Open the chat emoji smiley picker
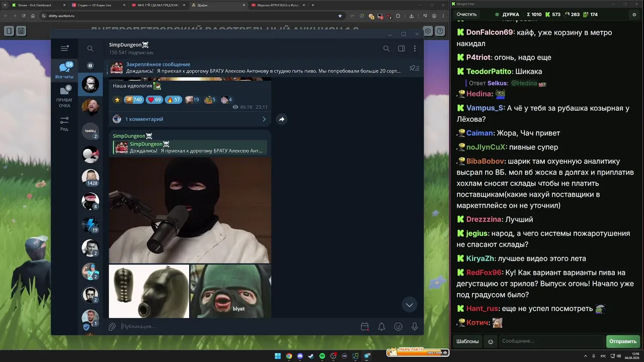The width and height of the screenshot is (644, 362). 491,341
